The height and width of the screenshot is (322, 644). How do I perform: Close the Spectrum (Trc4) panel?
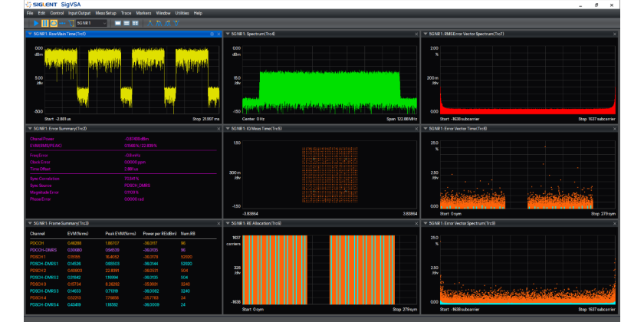pyautogui.click(x=416, y=34)
